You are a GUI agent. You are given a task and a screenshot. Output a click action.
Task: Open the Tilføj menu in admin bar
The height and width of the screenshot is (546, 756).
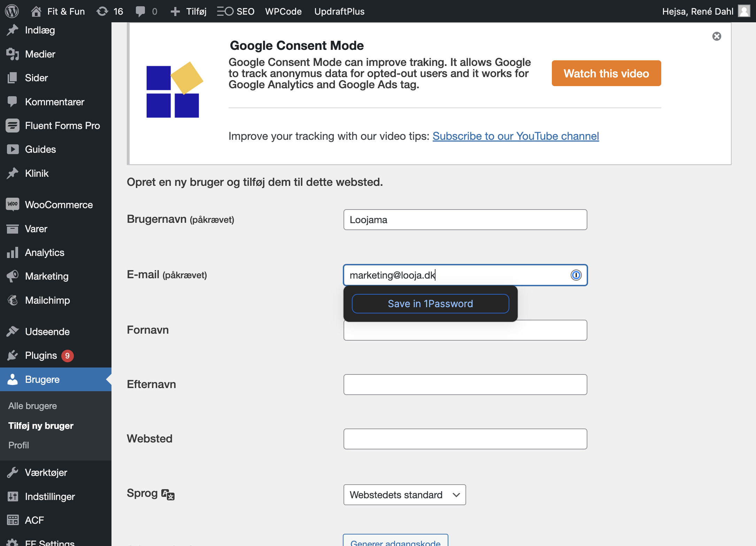pyautogui.click(x=188, y=11)
